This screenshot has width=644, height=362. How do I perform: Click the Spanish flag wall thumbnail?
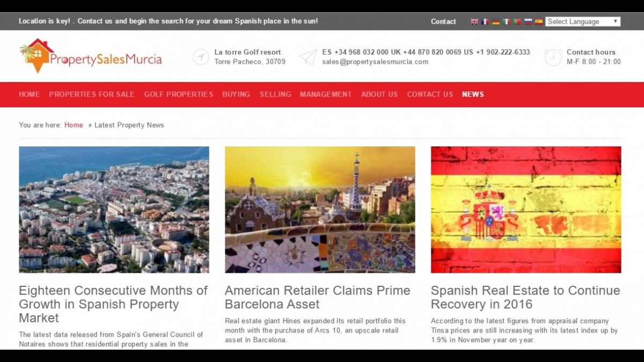[x=526, y=210]
